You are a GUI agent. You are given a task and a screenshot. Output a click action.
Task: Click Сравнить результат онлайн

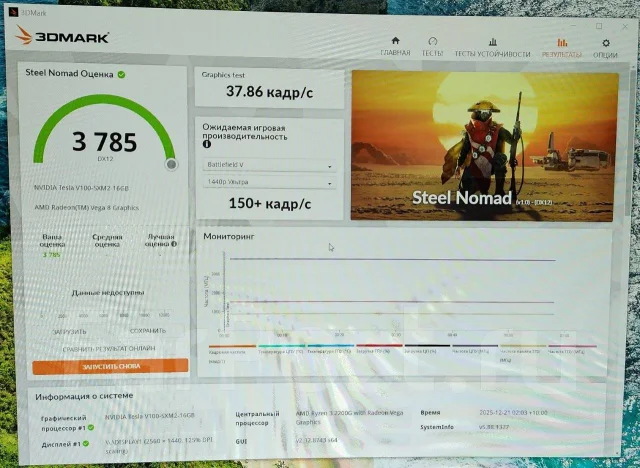tap(109, 349)
